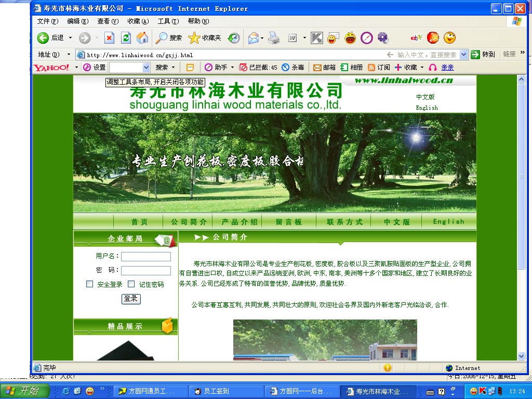Expand the Yahoo toolbar search box dropdown

coord(146,68)
